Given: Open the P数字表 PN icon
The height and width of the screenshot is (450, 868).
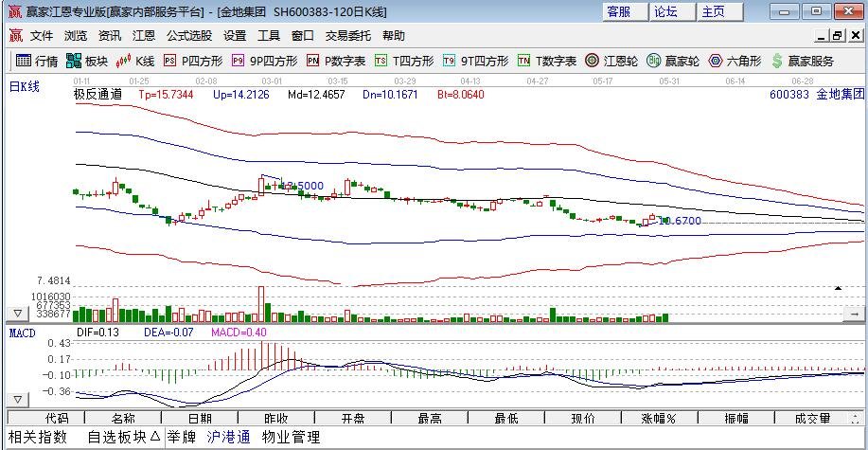Looking at the screenshot, I should point(312,61).
